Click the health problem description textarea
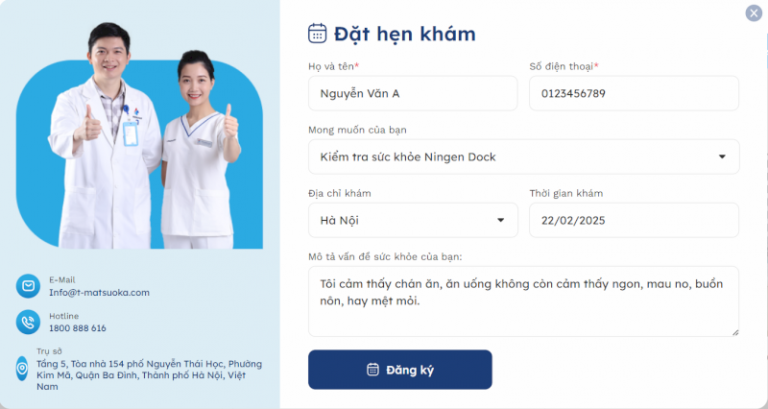Viewport: 768px width, 409px height. (524, 301)
